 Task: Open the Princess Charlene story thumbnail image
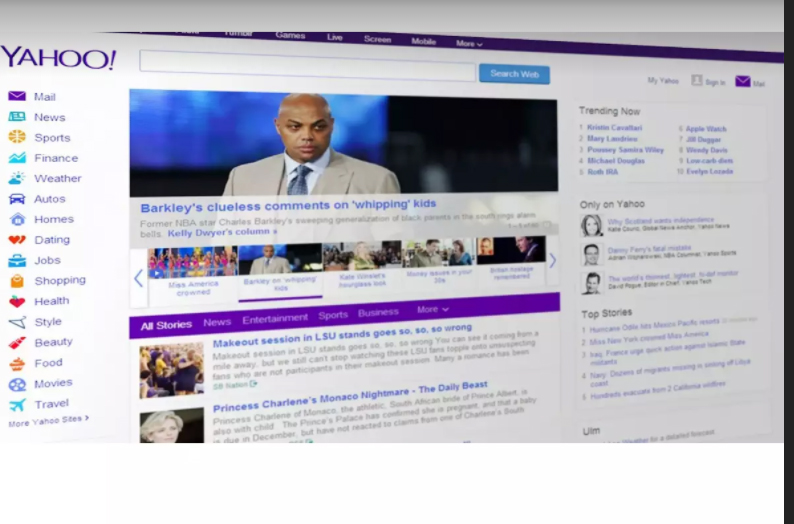click(172, 426)
